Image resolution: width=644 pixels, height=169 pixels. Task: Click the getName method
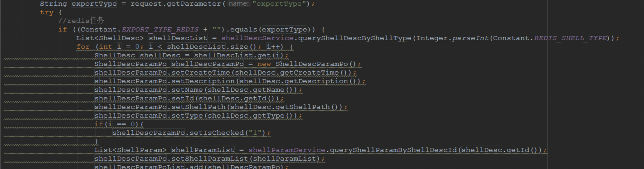click(x=269, y=90)
